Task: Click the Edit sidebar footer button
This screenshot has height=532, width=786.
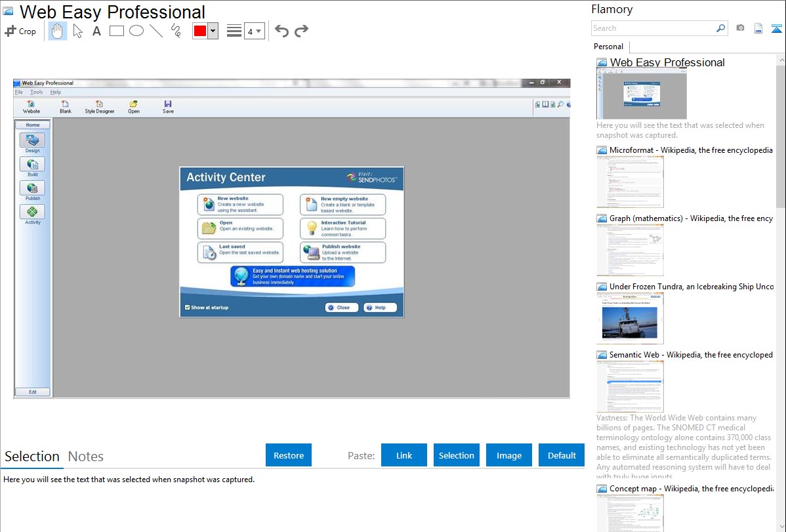Action: [33, 392]
